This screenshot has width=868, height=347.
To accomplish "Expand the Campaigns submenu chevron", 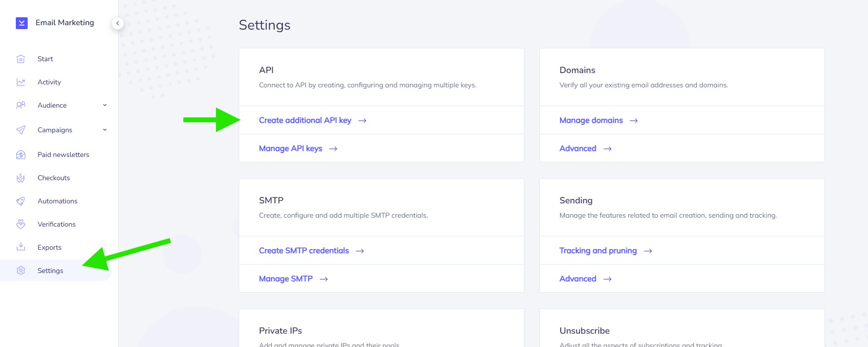I will (x=105, y=130).
